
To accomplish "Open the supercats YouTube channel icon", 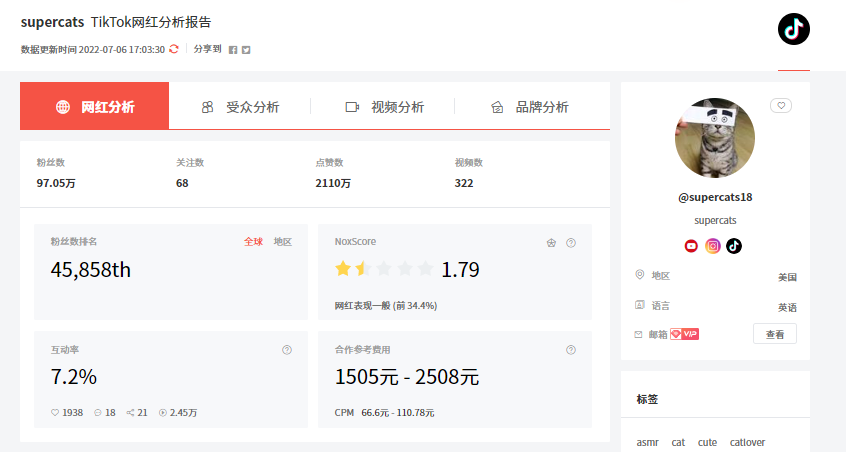I will [691, 246].
